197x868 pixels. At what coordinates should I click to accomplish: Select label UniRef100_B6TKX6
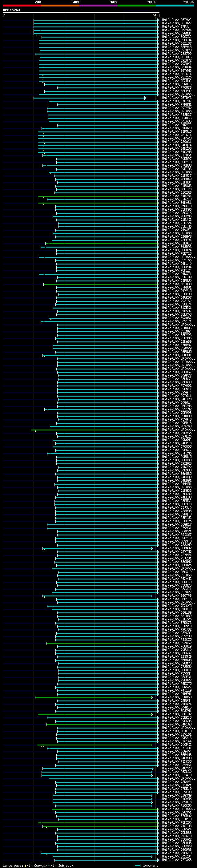click(x=176, y=57)
